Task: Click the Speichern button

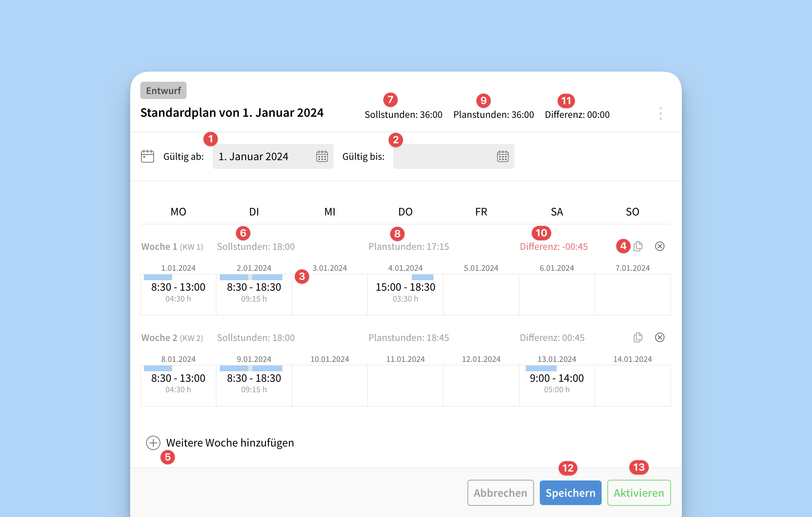Action: point(570,493)
